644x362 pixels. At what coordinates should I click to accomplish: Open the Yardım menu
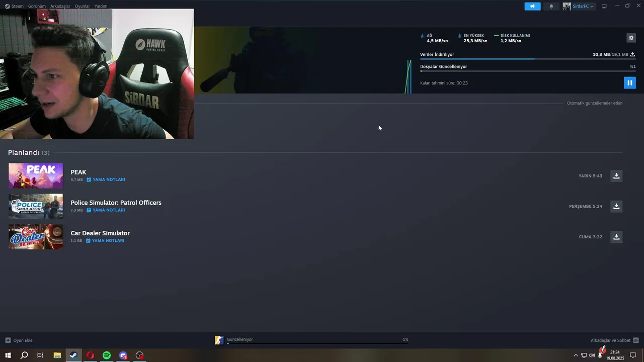tap(101, 6)
